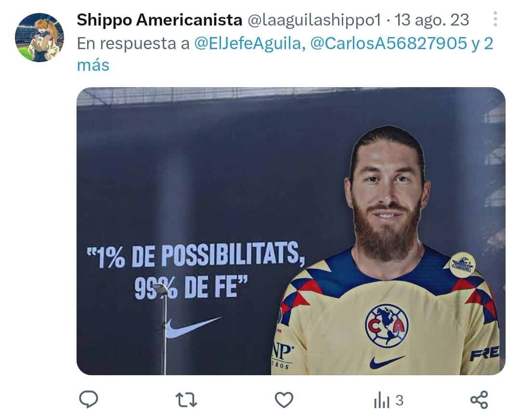Image resolution: width=520 pixels, height=420 pixels.
Task: Click the Club América crest on jersey
Action: click(387, 326)
